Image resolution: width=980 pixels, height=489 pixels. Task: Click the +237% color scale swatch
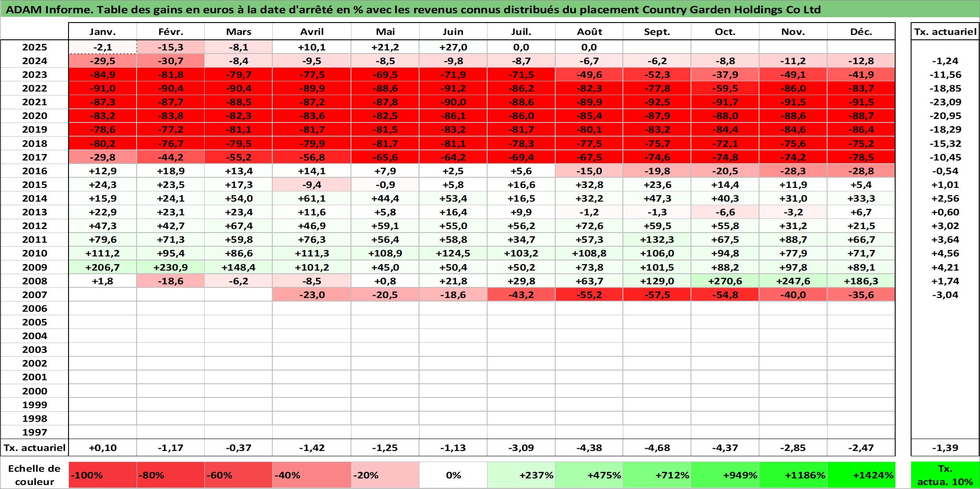point(521,475)
